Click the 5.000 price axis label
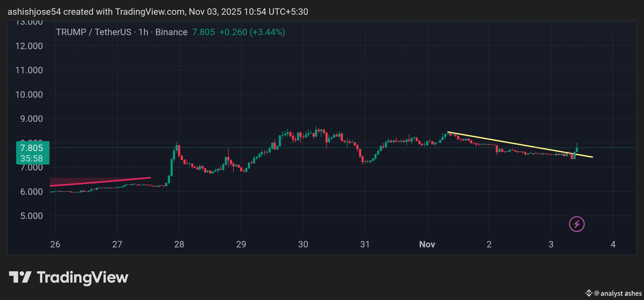 [x=31, y=216]
